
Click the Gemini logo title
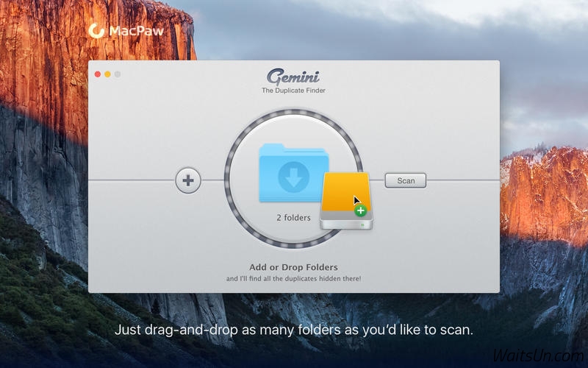[293, 77]
